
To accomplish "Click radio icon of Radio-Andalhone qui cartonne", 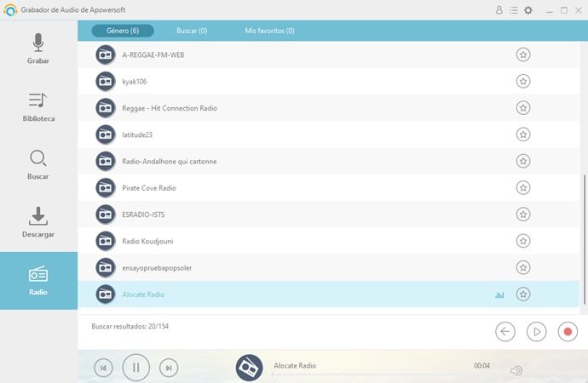I will pos(106,162).
